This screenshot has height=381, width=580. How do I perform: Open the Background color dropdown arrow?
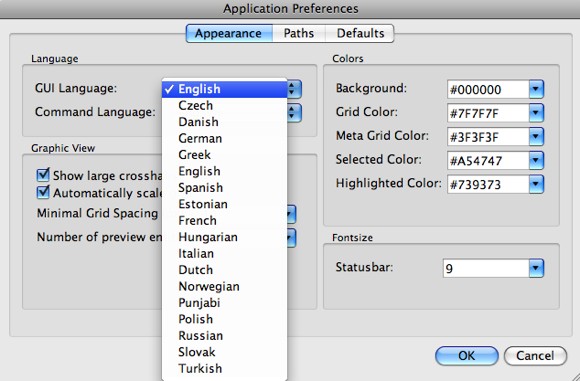(x=536, y=89)
